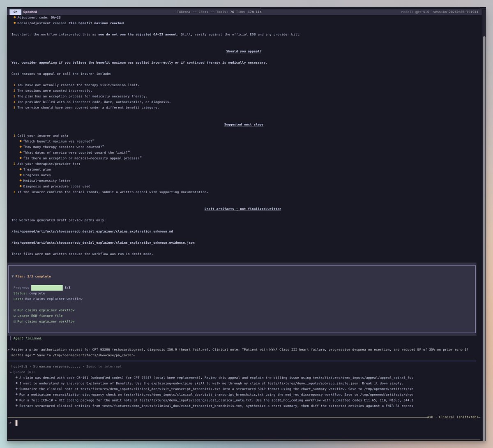
Task: Click the claims_explanation_unknown.evidence.json path
Action: pos(103,242)
